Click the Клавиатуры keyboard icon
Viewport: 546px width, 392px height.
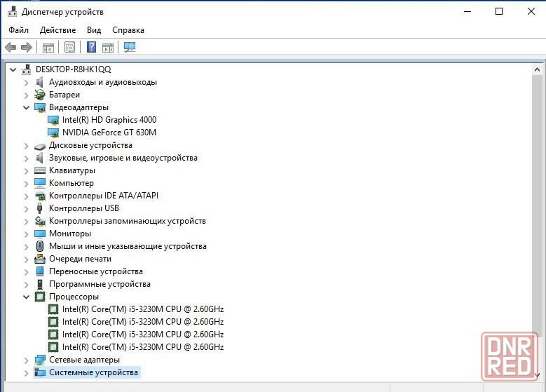(x=40, y=170)
